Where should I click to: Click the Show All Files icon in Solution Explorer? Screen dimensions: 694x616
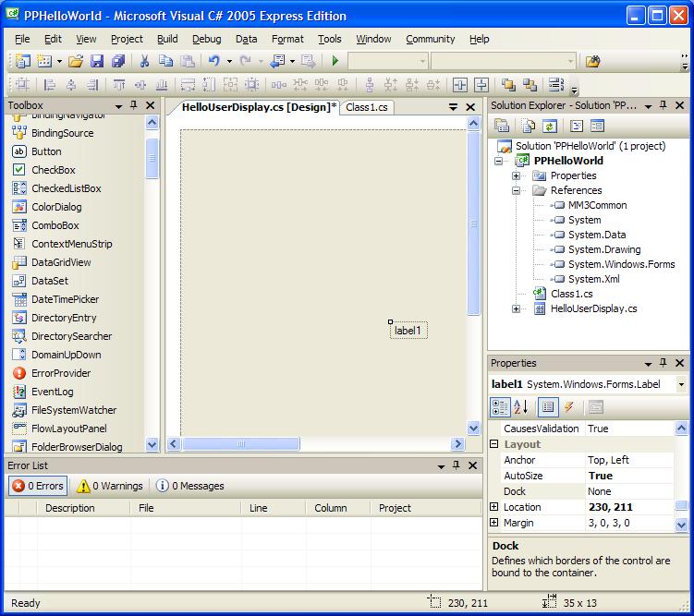[x=529, y=127]
